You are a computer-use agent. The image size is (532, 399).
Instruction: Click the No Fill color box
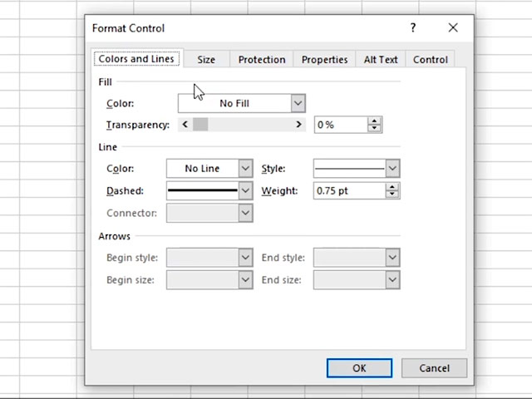[x=234, y=103]
